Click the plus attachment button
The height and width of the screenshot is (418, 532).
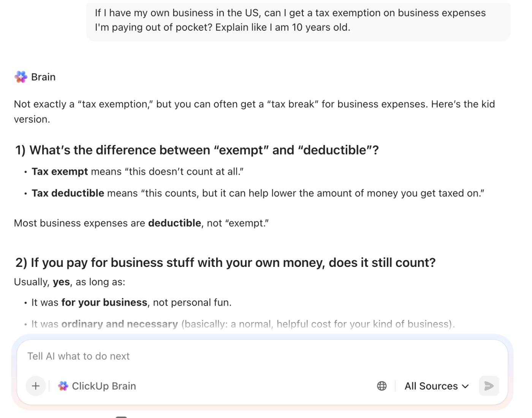[x=36, y=386]
